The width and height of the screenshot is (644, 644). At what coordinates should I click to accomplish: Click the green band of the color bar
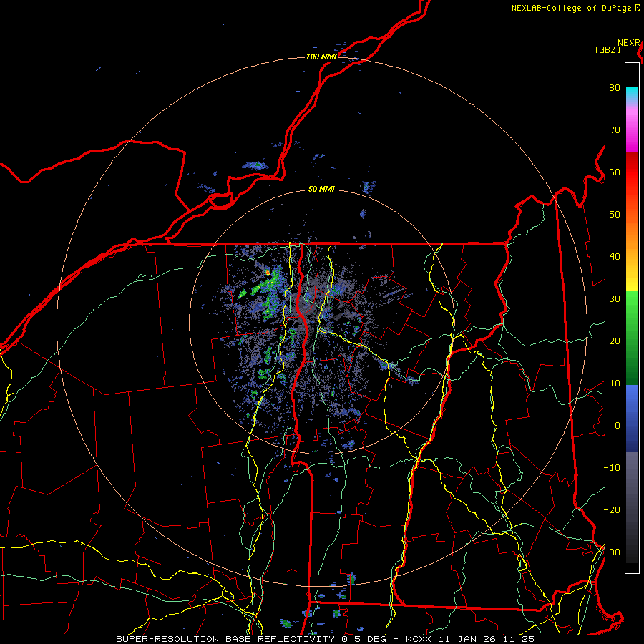point(632,338)
